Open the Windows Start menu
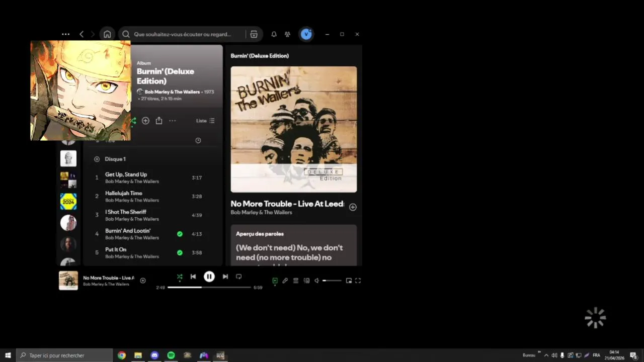The width and height of the screenshot is (644, 362). click(x=8, y=355)
